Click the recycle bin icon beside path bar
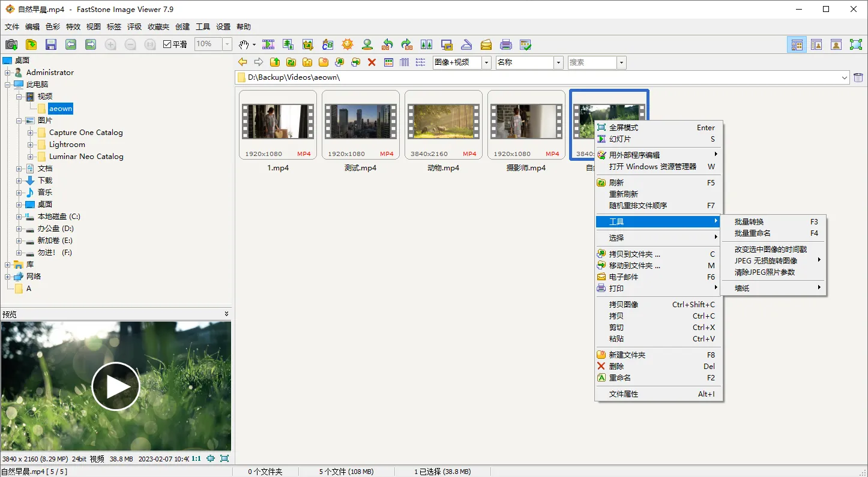The width and height of the screenshot is (868, 477). coord(858,77)
